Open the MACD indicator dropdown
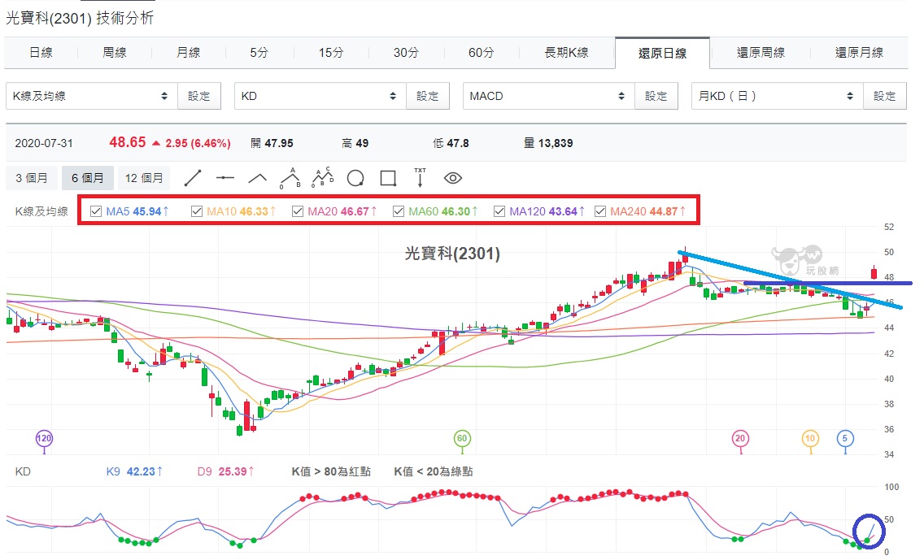 pyautogui.click(x=548, y=96)
